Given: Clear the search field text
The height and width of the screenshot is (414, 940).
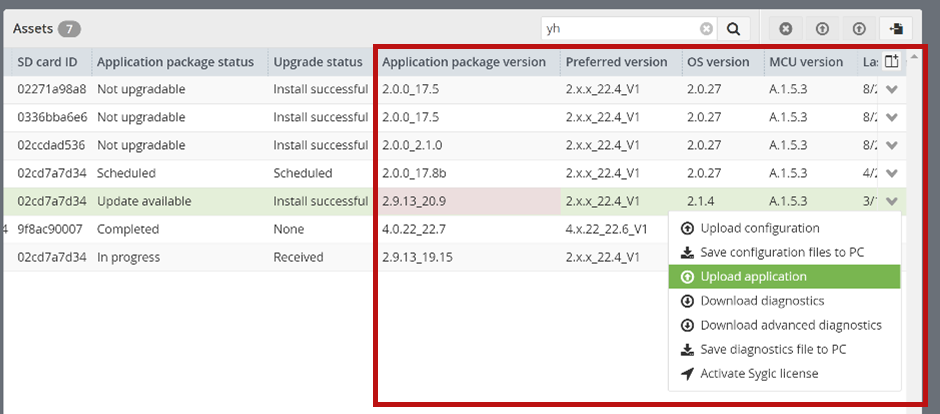Looking at the screenshot, I should click(707, 29).
